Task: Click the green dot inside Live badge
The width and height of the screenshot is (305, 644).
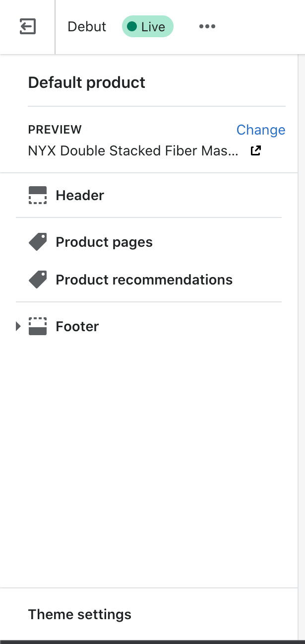Action: pyautogui.click(x=132, y=26)
